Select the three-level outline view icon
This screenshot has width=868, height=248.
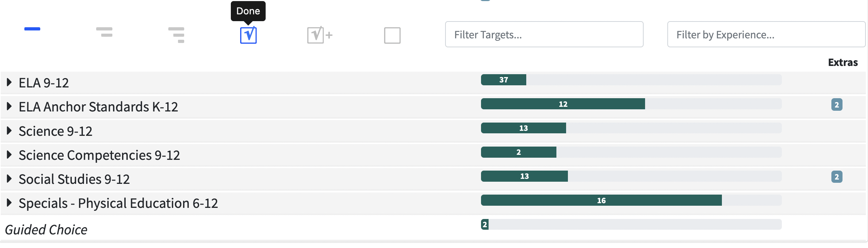point(176,35)
